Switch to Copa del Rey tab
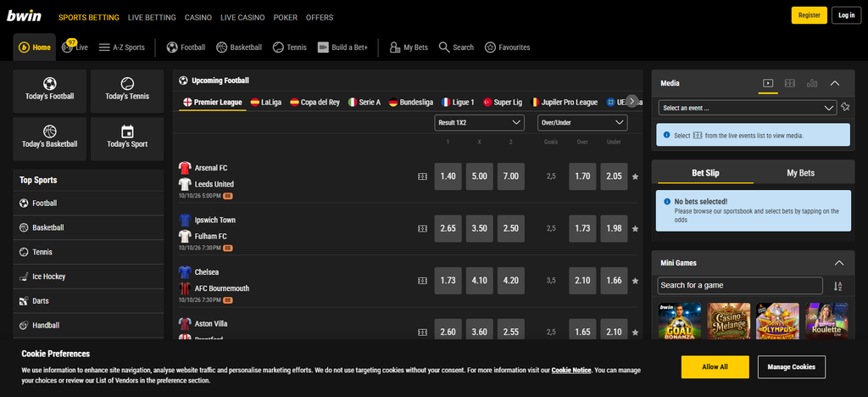The image size is (868, 397). [315, 102]
